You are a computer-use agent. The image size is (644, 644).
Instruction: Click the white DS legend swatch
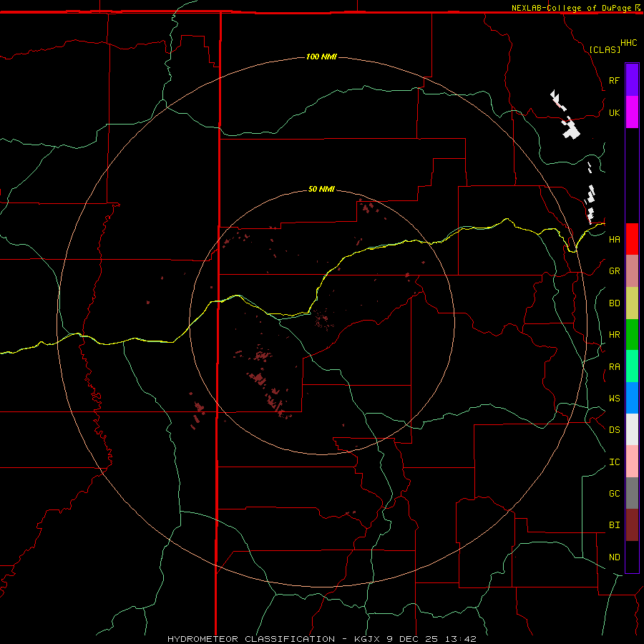click(x=632, y=429)
